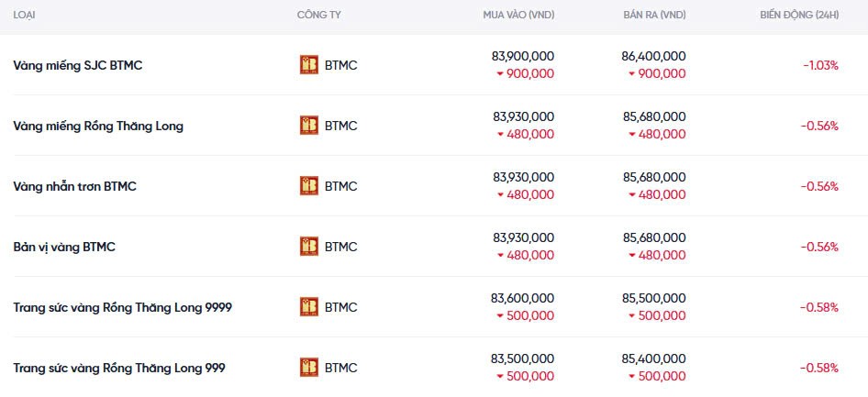868x397 pixels.
Task: Sort by MUA VÀO (VND) column header
Action: click(x=518, y=16)
